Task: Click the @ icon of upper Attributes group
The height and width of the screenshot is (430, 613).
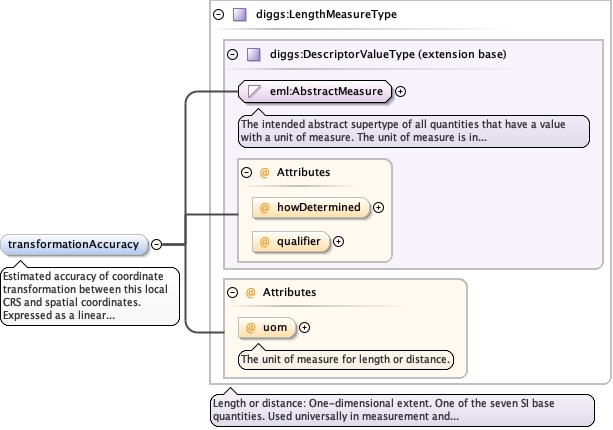Action: (x=265, y=172)
